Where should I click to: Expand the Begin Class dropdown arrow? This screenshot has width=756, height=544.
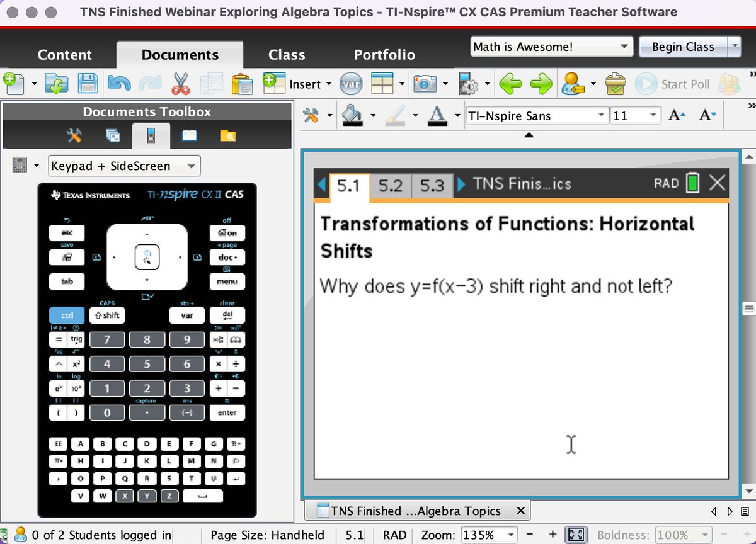(x=734, y=47)
